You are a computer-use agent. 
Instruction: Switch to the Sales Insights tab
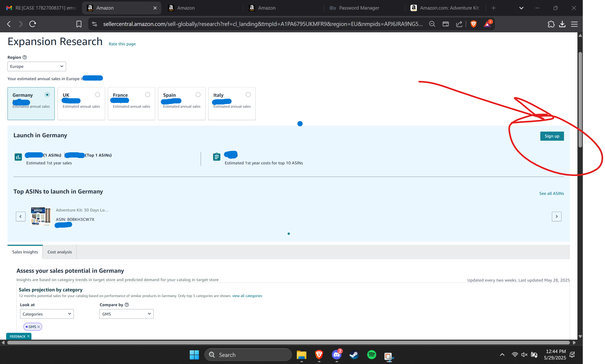point(25,252)
